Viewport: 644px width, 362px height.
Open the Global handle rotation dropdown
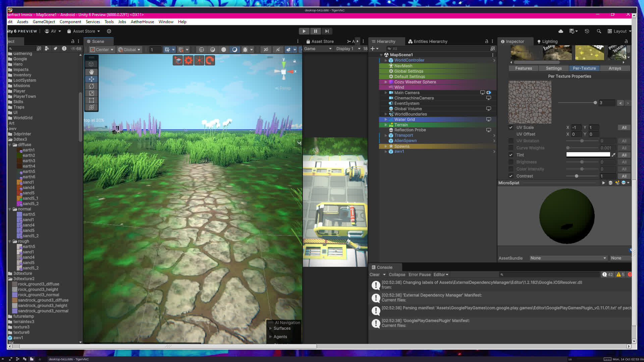pos(129,50)
